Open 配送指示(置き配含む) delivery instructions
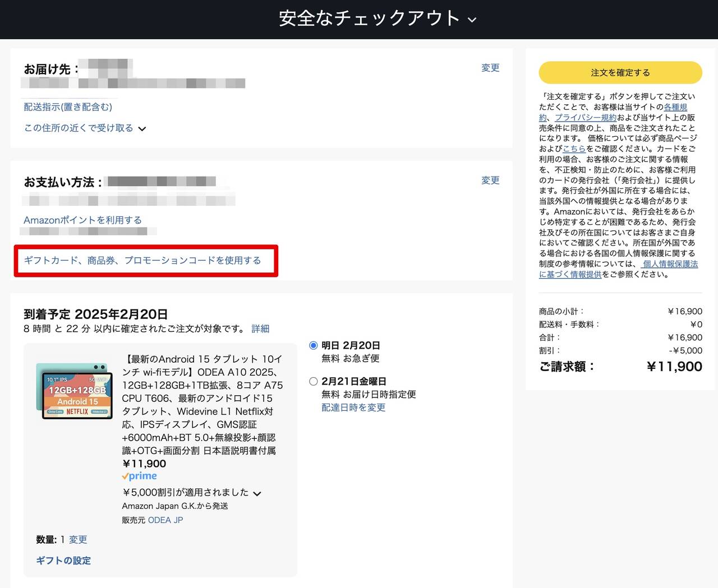Screen dimensions: 718x588 pyautogui.click(x=68, y=107)
